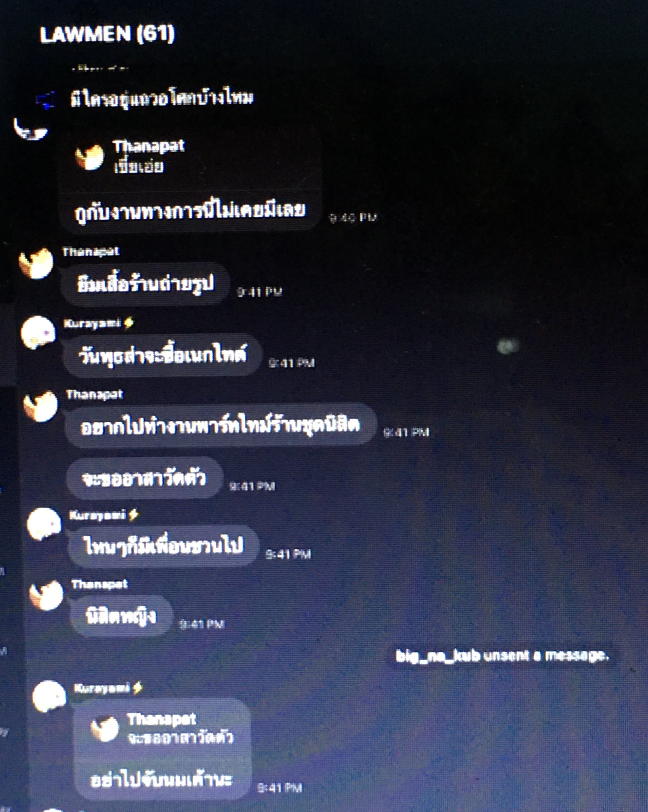
Task: Select the message bubble about borrowing a shirt
Action: click(x=146, y=284)
